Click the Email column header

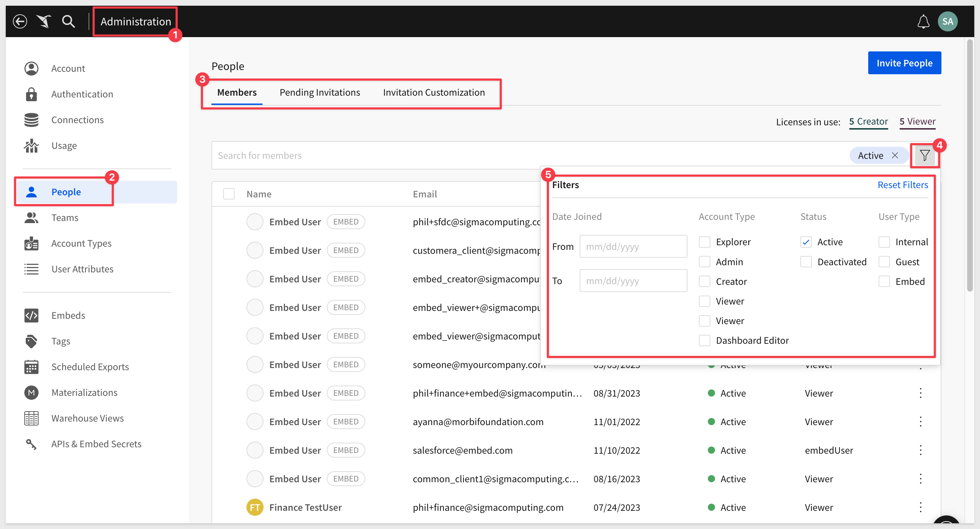point(425,194)
